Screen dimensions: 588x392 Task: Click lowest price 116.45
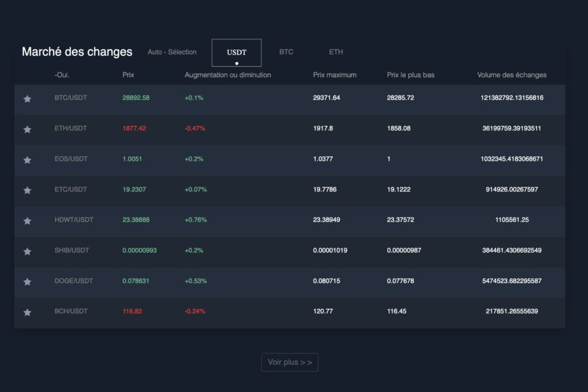(x=397, y=311)
